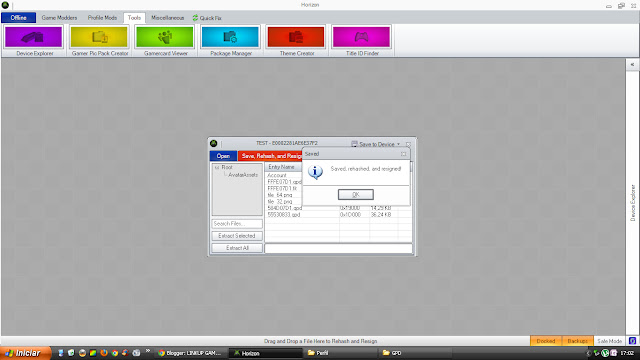Select the Account entry row
The width and height of the screenshot is (640, 360).
click(284, 175)
